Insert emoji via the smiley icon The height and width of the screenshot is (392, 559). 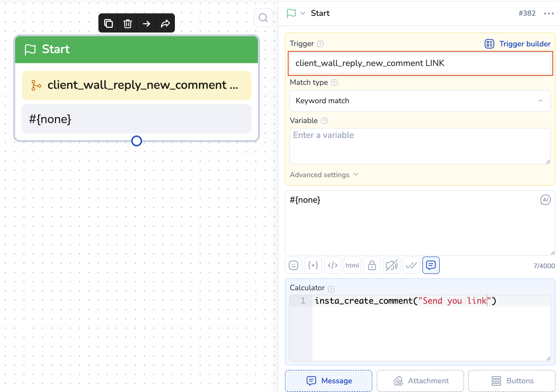[x=293, y=265]
